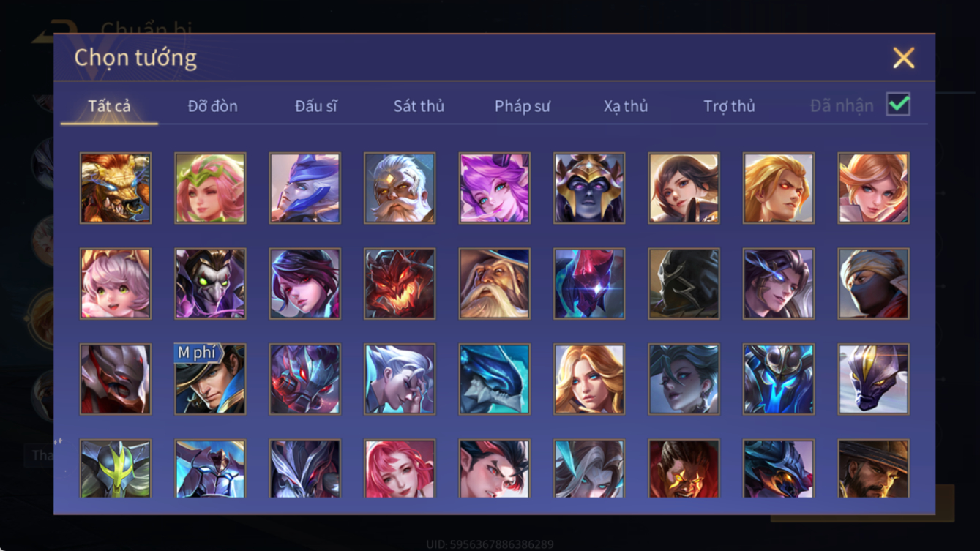
Task: Select the orange bull-beast hero portrait
Action: 116,188
